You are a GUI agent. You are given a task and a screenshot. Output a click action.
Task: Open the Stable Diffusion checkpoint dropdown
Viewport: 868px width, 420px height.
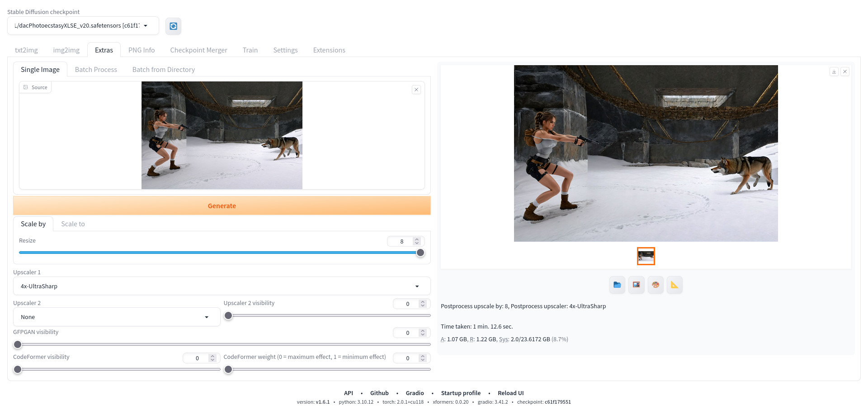(83, 26)
